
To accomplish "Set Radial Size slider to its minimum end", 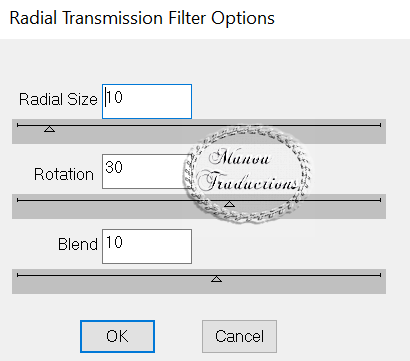I will pyautogui.click(x=18, y=125).
